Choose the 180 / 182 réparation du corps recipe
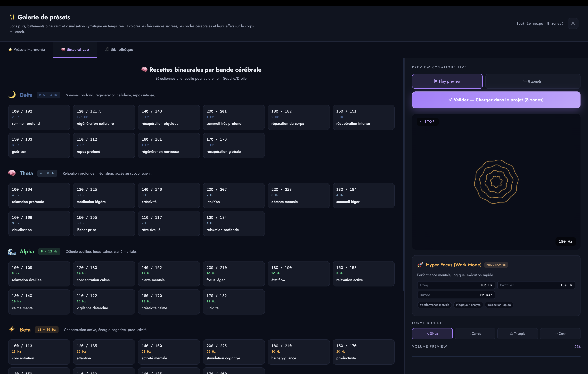Image resolution: width=588 pixels, height=374 pixels. 299,117
